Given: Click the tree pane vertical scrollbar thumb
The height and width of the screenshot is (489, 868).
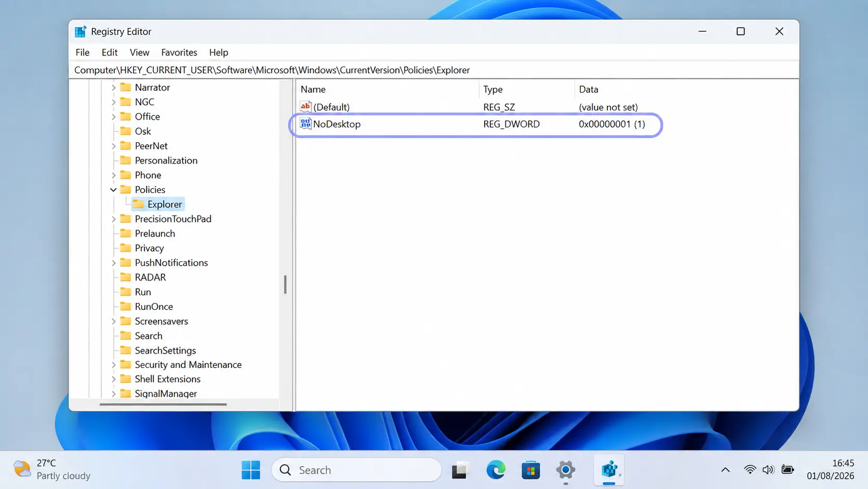Looking at the screenshot, I should coord(285,284).
